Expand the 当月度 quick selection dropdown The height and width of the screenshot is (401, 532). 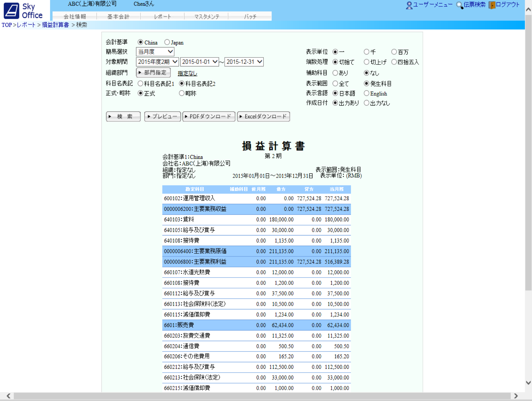[155, 52]
